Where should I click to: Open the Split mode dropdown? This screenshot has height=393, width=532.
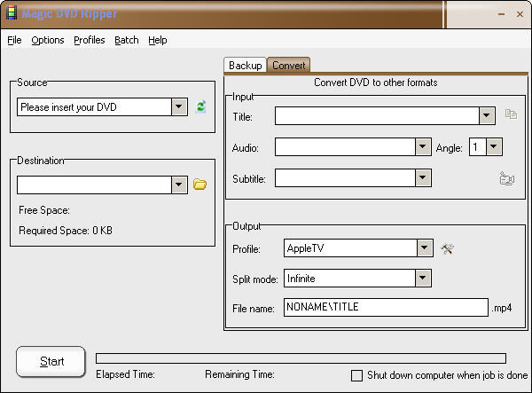click(x=423, y=279)
